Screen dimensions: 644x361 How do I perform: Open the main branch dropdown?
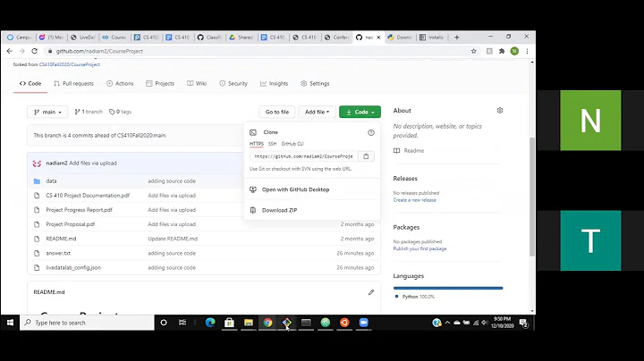(47, 112)
